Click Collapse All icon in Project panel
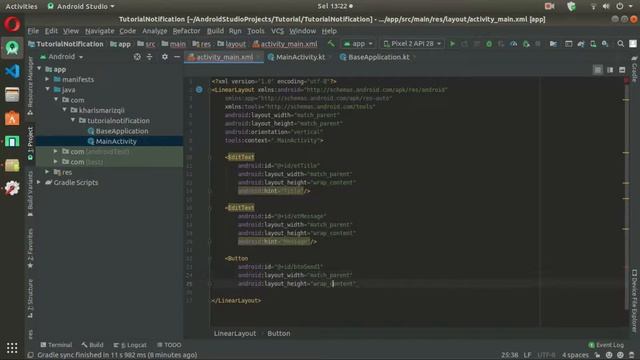Viewport: 640px width, 360px height. (149, 57)
